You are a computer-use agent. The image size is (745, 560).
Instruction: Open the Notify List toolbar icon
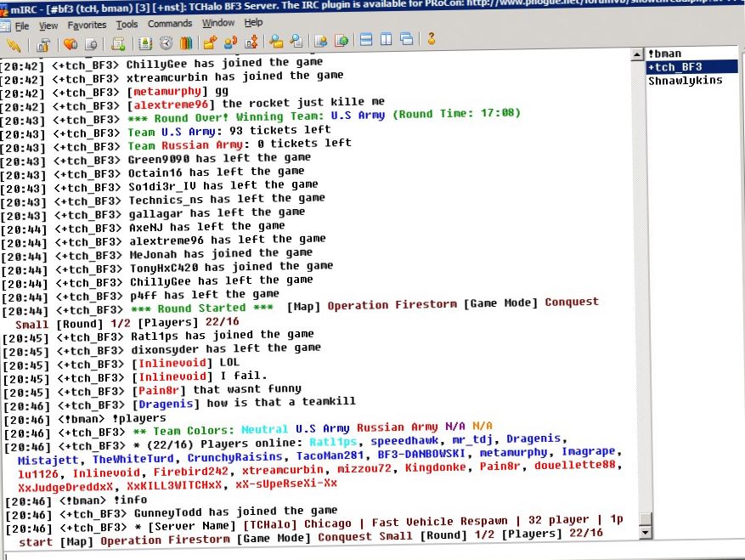pyautogui.click(x=321, y=41)
